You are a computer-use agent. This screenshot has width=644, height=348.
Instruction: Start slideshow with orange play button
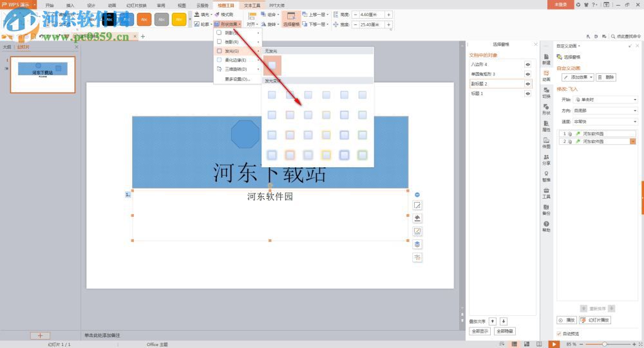554,344
